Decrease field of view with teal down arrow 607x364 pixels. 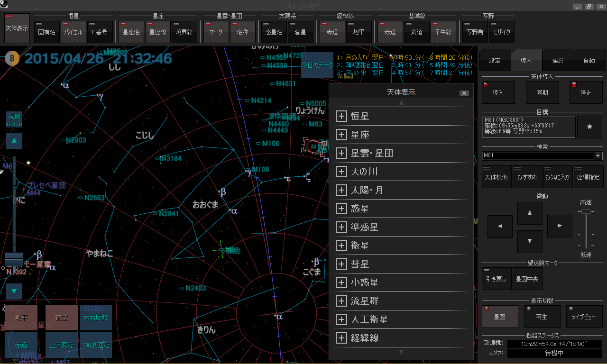14,291
